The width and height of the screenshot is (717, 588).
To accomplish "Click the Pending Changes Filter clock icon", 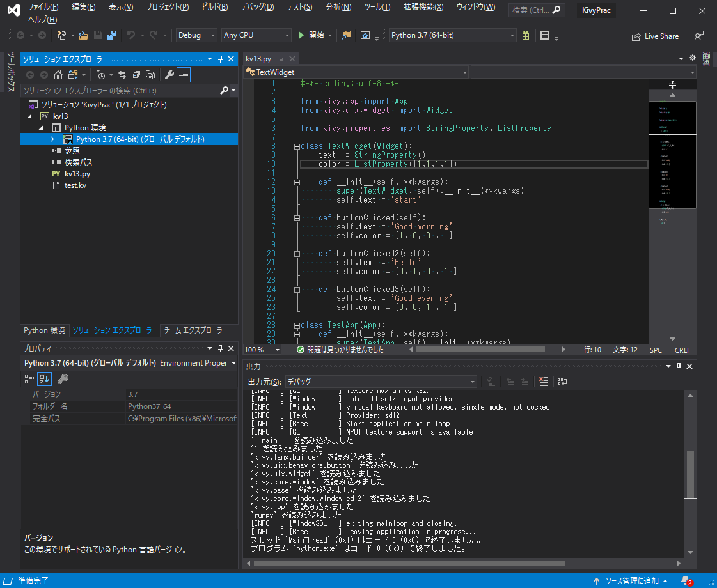I will tap(101, 75).
